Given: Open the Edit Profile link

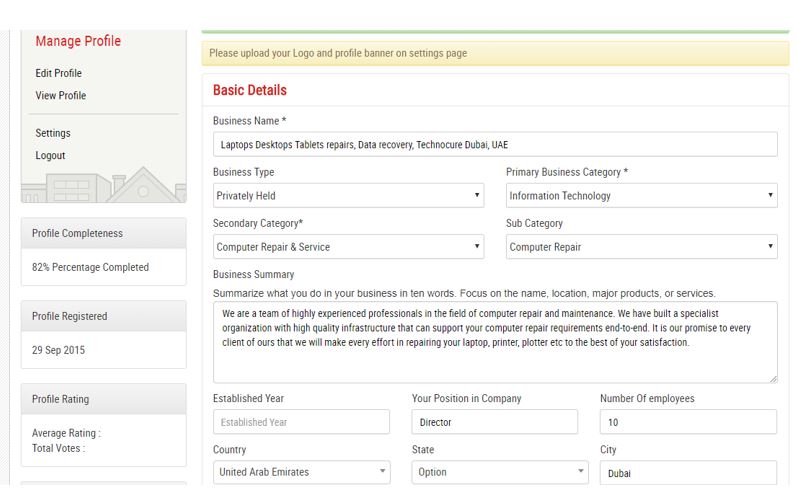Looking at the screenshot, I should (x=58, y=73).
